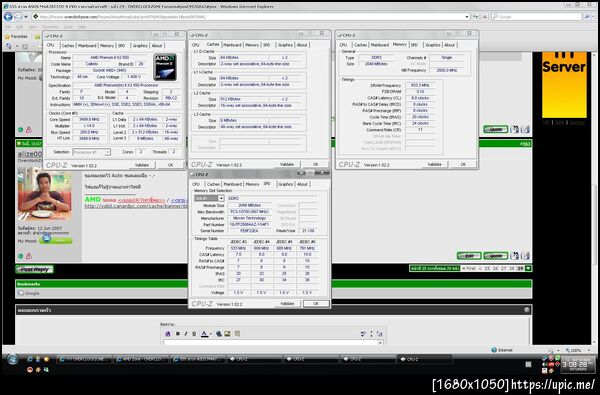Refresh the page using the address bar icon
Image resolution: width=600 pixels, height=395 pixels.
pos(476,17)
